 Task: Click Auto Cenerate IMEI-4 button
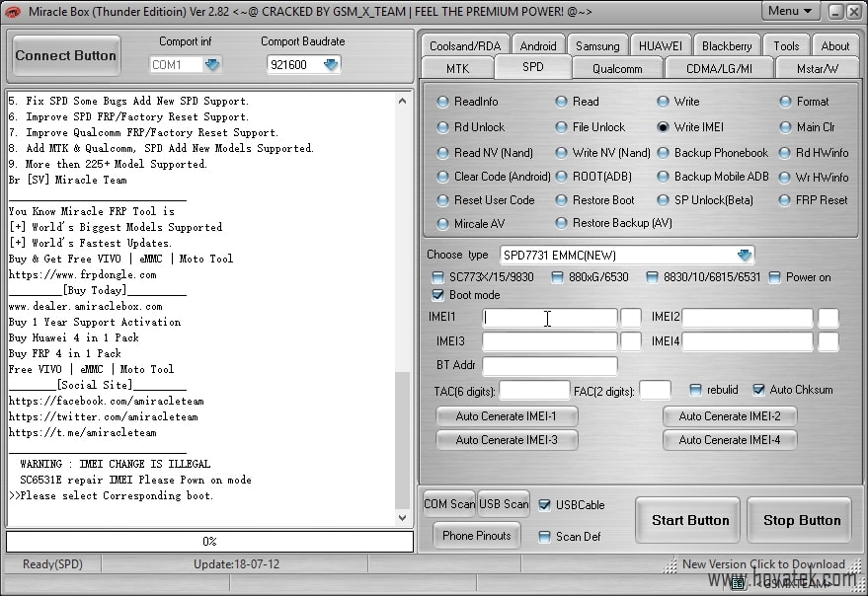coord(730,440)
